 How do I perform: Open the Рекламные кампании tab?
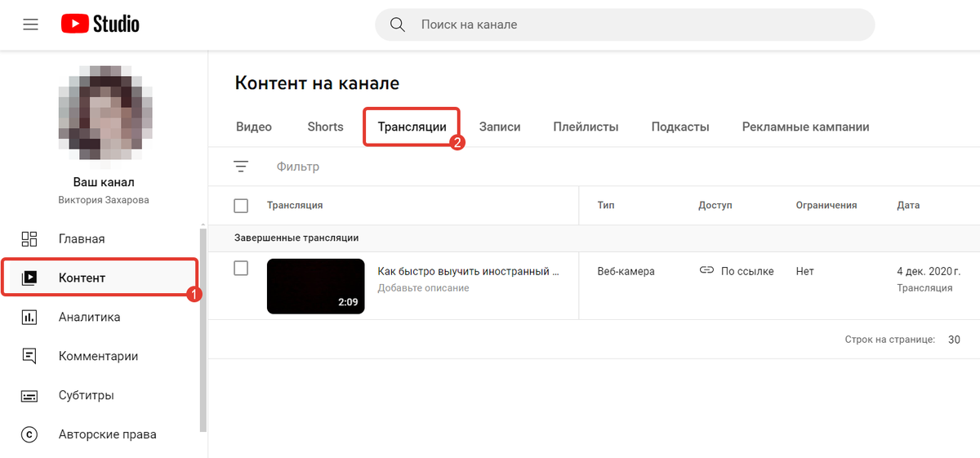(805, 127)
